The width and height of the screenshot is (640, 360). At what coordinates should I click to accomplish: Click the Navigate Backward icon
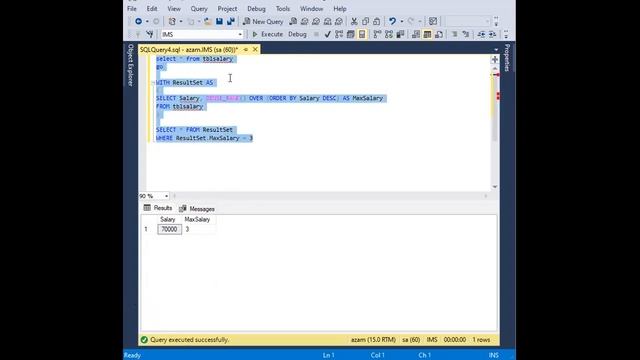pos(138,21)
